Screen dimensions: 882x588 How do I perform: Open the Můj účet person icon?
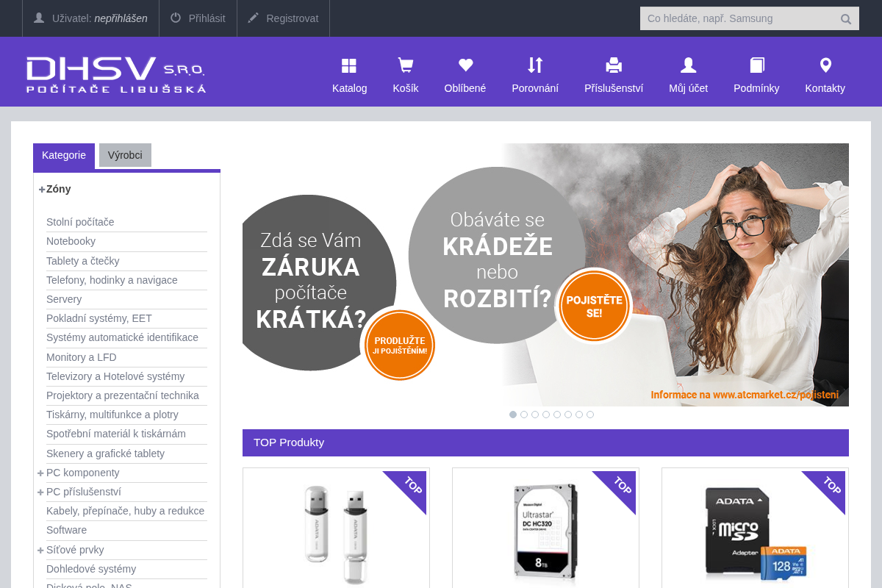point(689,66)
